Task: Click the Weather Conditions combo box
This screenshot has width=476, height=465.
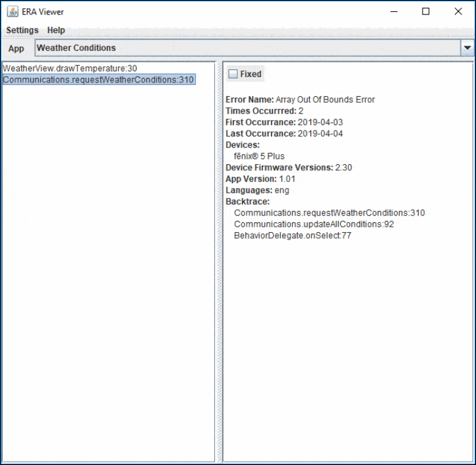Action: [254, 47]
